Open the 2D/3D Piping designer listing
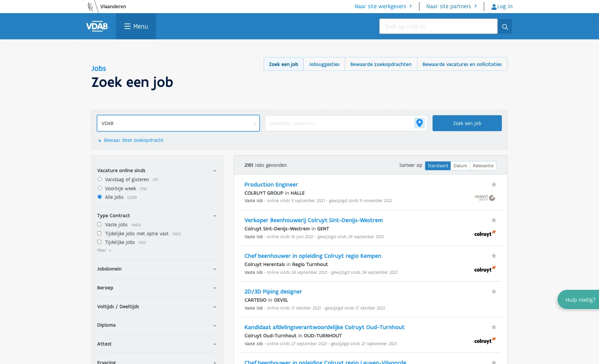 point(273,291)
